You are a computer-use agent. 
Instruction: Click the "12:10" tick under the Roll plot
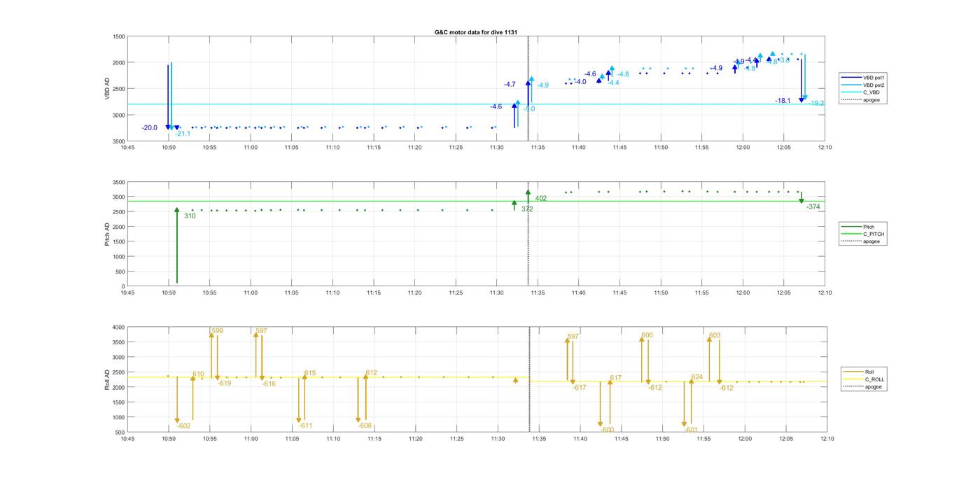click(x=826, y=439)
